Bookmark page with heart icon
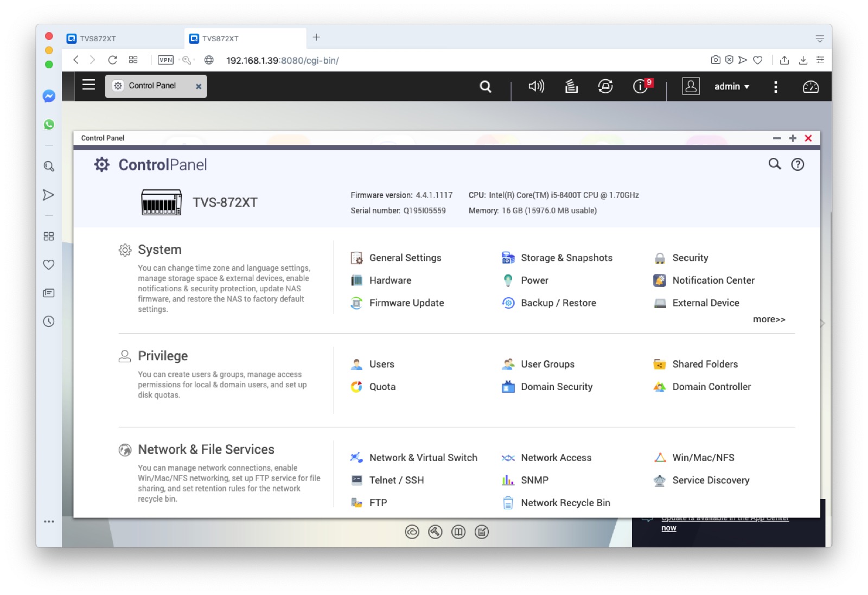The height and width of the screenshot is (595, 868). click(758, 60)
